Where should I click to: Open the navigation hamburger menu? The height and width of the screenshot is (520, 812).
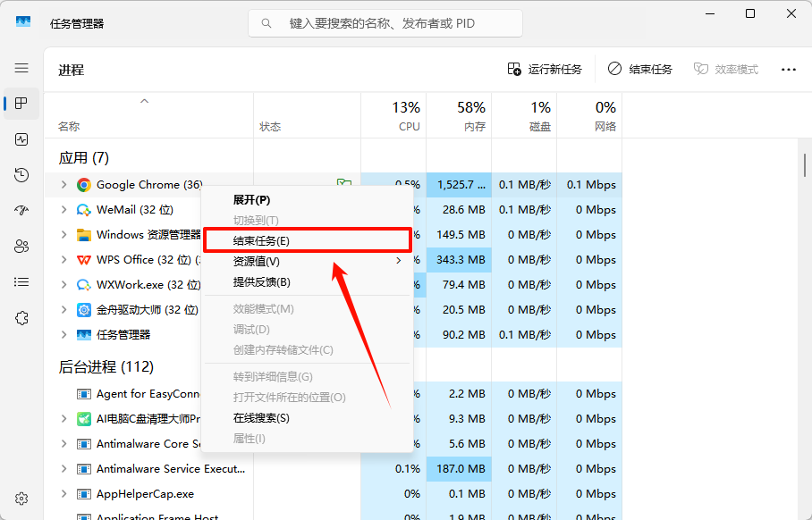(x=21, y=68)
